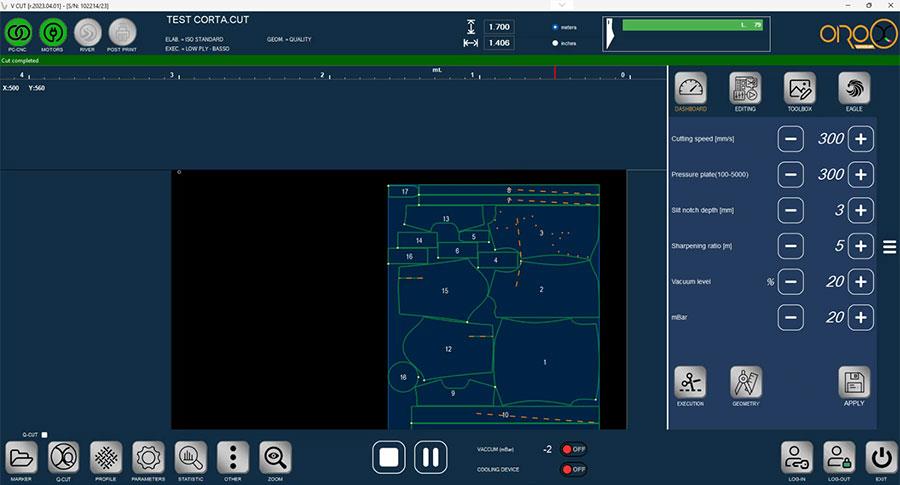Image resolution: width=900 pixels, height=485 pixels.
Task: Increase the pressure plate value
Action: point(860,174)
